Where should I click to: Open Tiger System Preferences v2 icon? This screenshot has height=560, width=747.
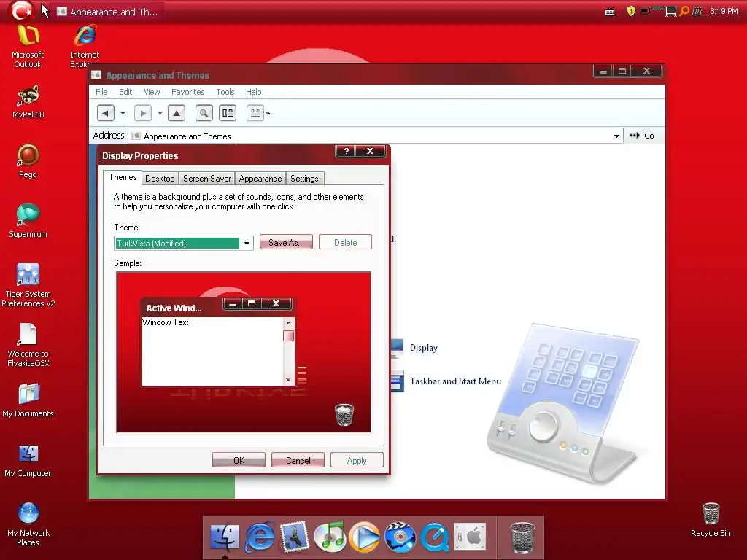point(28,285)
